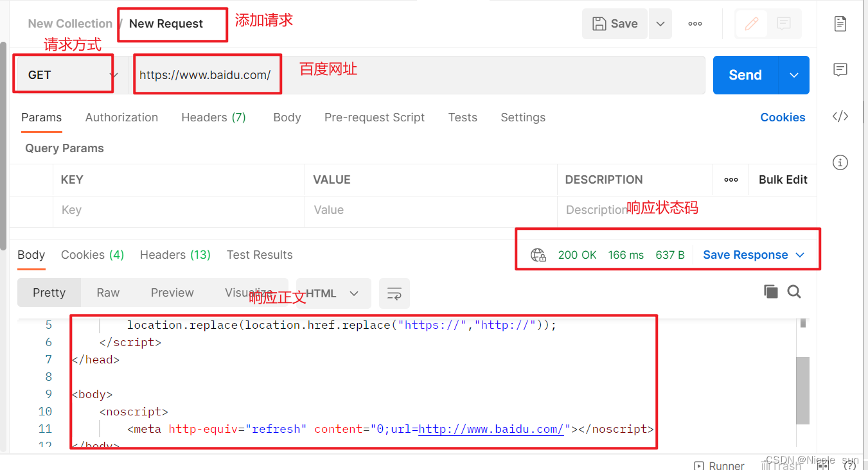Viewport: 868px width, 470px height.
Task: Select the response Body tab
Action: click(x=31, y=255)
